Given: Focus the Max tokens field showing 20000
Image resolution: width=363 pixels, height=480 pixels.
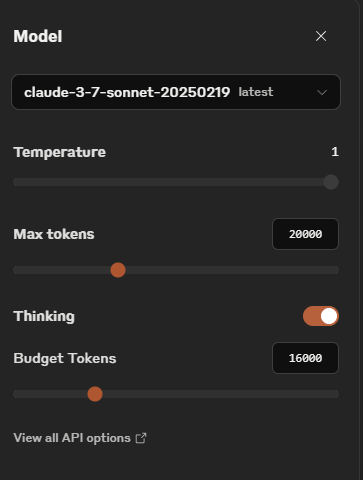Looking at the screenshot, I should pyautogui.click(x=305, y=234).
